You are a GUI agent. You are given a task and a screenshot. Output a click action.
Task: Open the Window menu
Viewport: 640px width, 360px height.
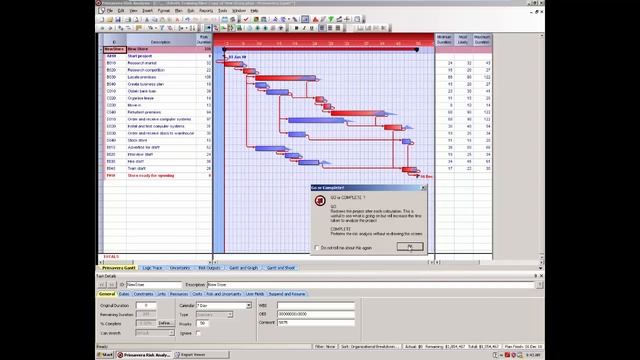tap(239, 11)
